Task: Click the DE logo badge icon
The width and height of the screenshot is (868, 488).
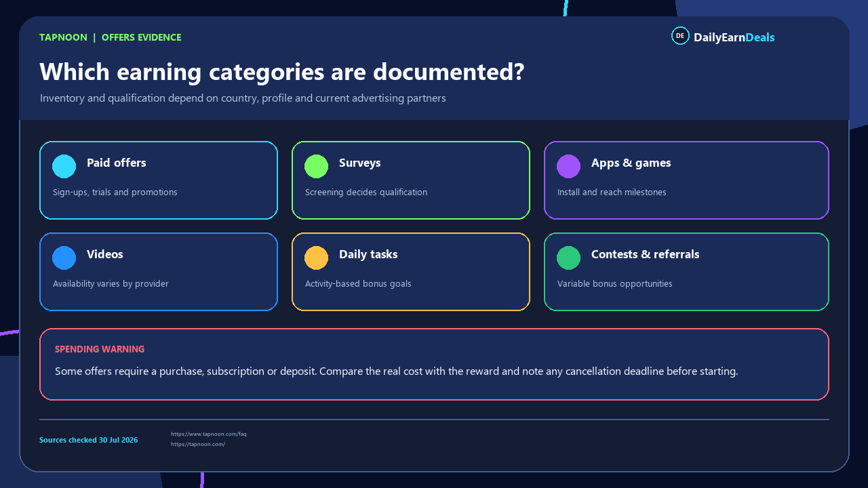Action: pyautogui.click(x=680, y=36)
